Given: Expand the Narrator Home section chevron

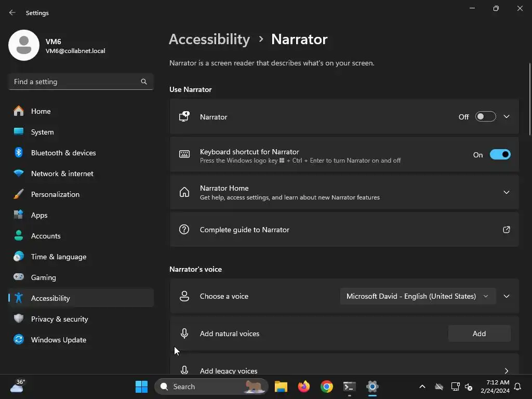Looking at the screenshot, I should tap(506, 192).
